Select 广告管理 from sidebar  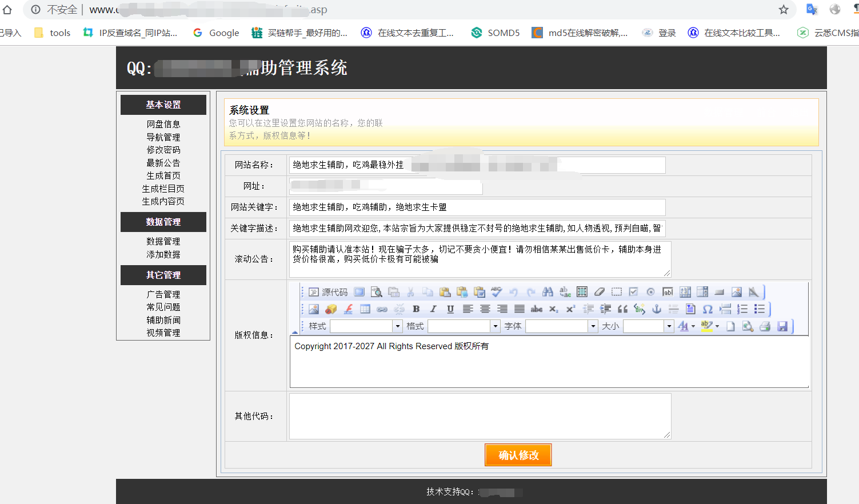pyautogui.click(x=163, y=294)
